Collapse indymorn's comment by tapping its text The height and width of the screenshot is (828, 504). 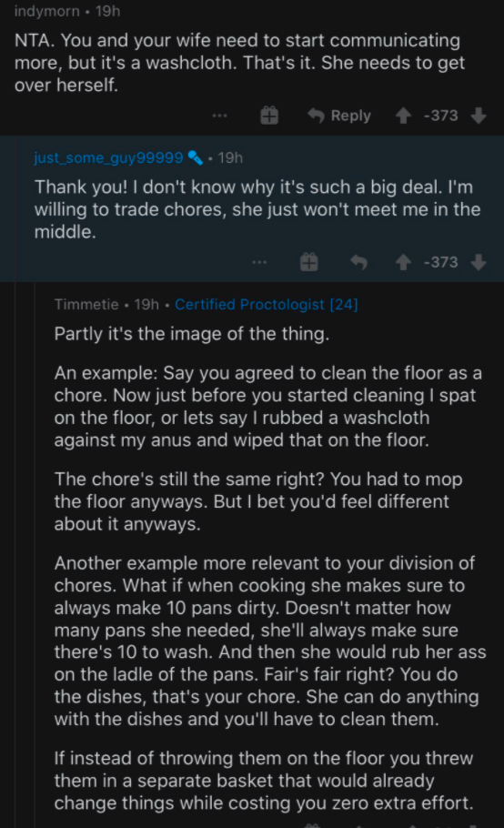[x=239, y=62]
